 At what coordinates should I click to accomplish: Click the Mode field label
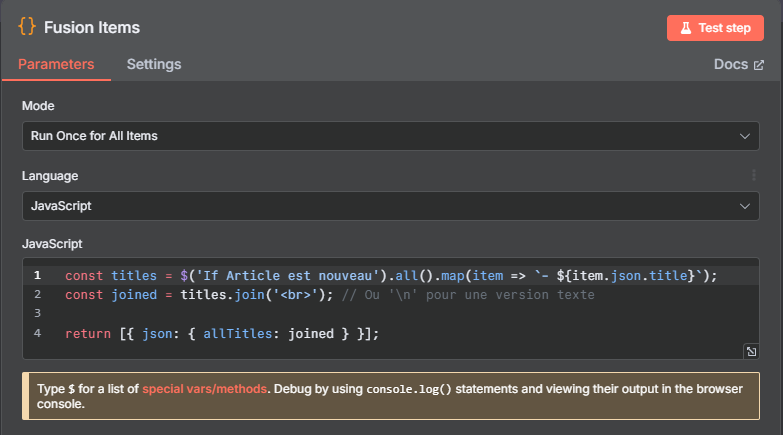pos(38,106)
